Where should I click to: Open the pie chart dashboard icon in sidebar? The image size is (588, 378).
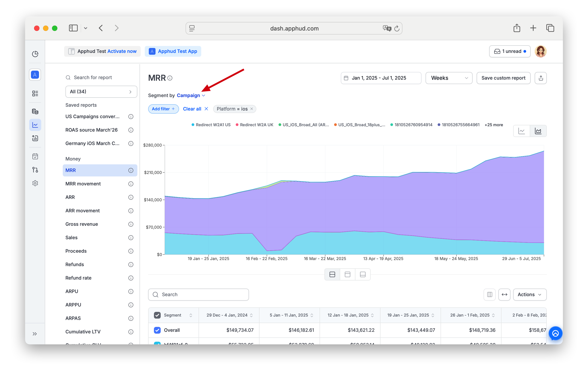point(35,54)
